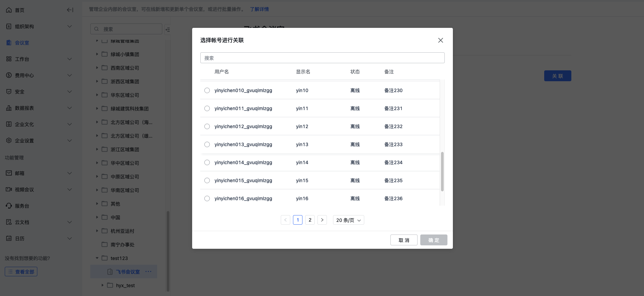Select the radio button for yinyichen014_gvuqlmlzgg
644x296 pixels.
(x=207, y=162)
